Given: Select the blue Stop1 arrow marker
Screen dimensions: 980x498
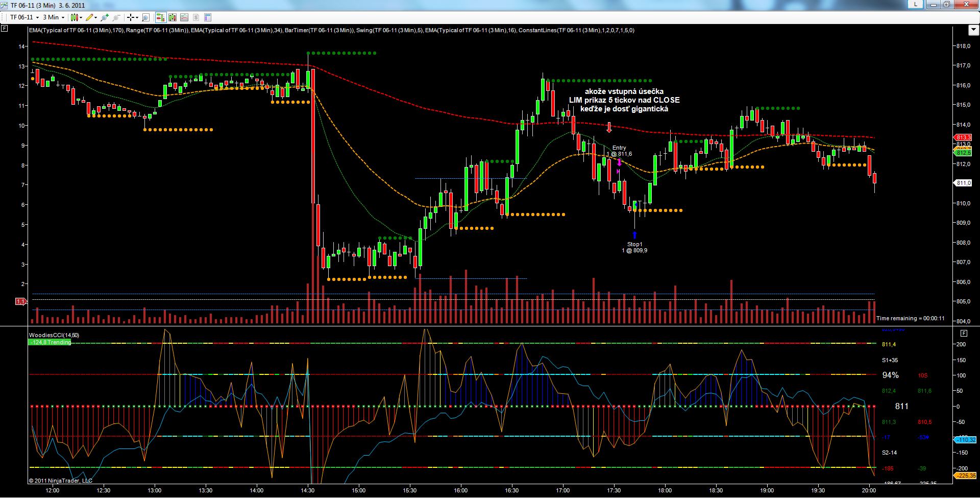Looking at the screenshot, I should (x=634, y=235).
